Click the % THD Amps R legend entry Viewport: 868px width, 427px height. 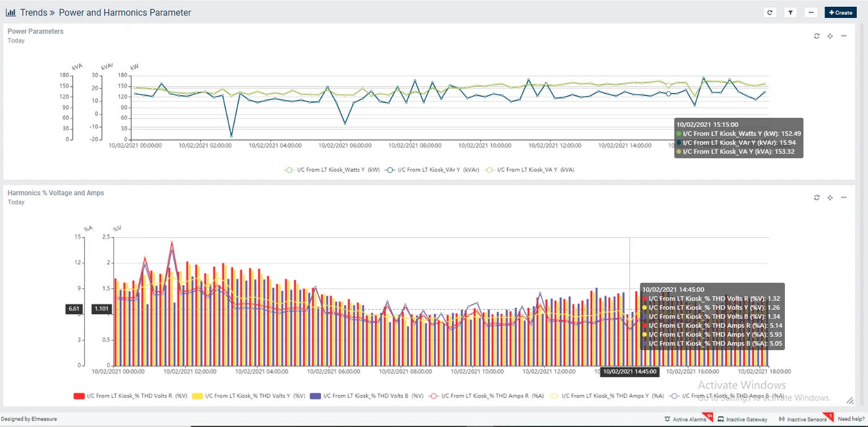[485, 395]
